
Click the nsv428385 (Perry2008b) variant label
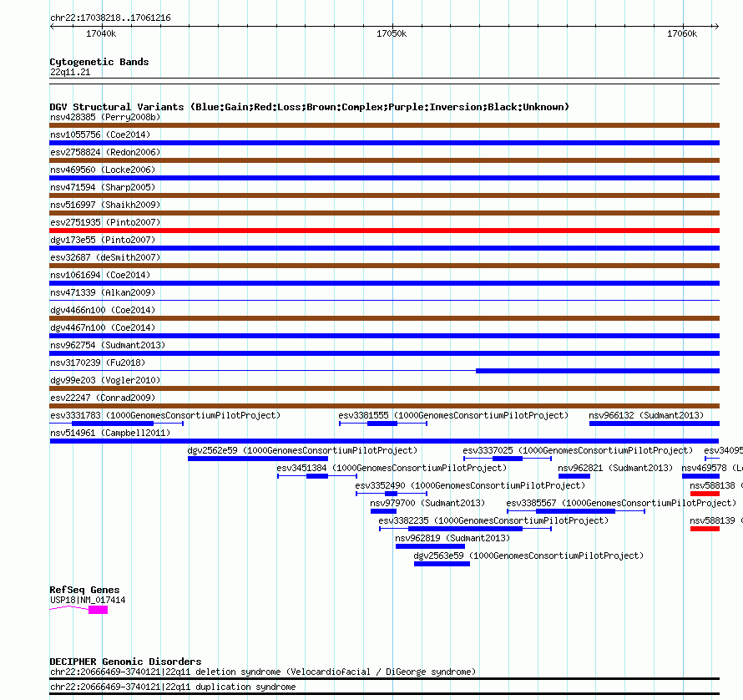(105, 117)
